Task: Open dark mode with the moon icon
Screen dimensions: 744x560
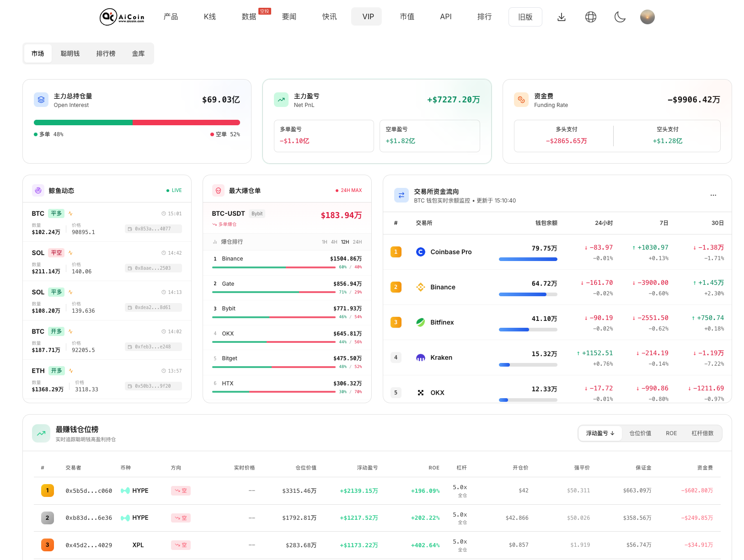Action: tap(620, 16)
